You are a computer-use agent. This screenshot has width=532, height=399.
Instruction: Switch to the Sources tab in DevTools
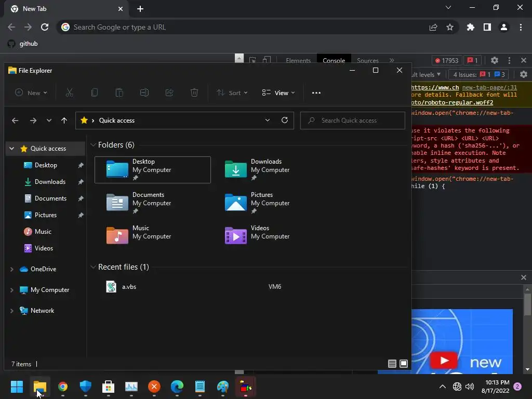tap(368, 60)
